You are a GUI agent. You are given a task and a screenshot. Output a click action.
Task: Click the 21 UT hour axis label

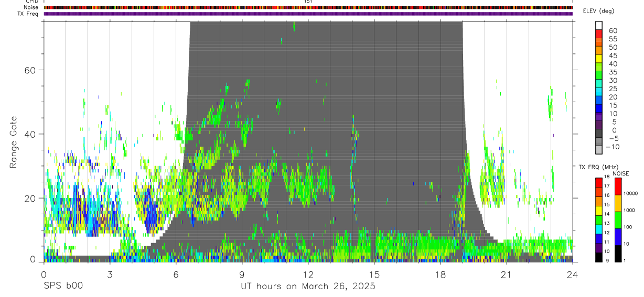506,274
